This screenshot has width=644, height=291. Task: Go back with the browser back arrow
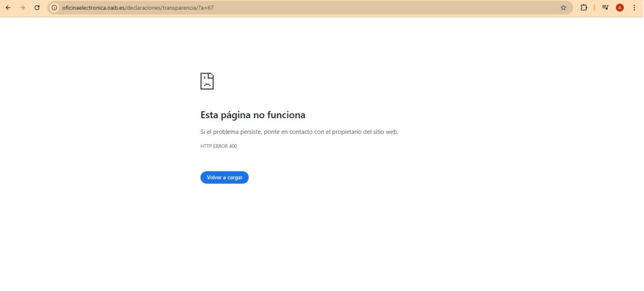point(8,8)
